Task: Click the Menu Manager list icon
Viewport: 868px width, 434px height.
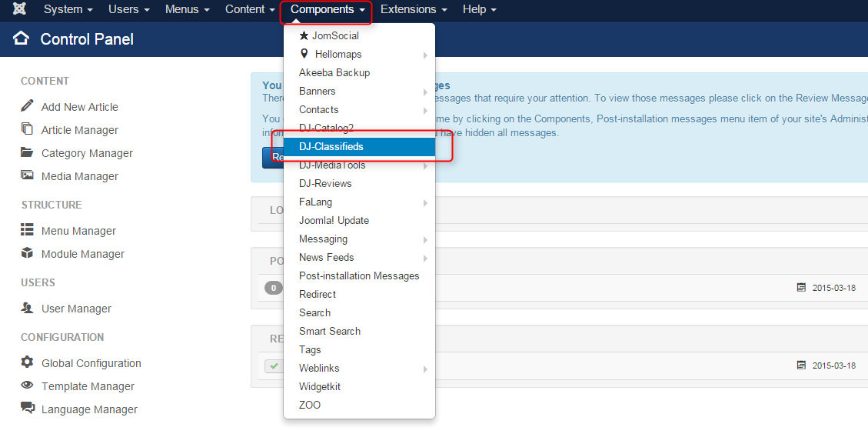Action: (x=27, y=229)
